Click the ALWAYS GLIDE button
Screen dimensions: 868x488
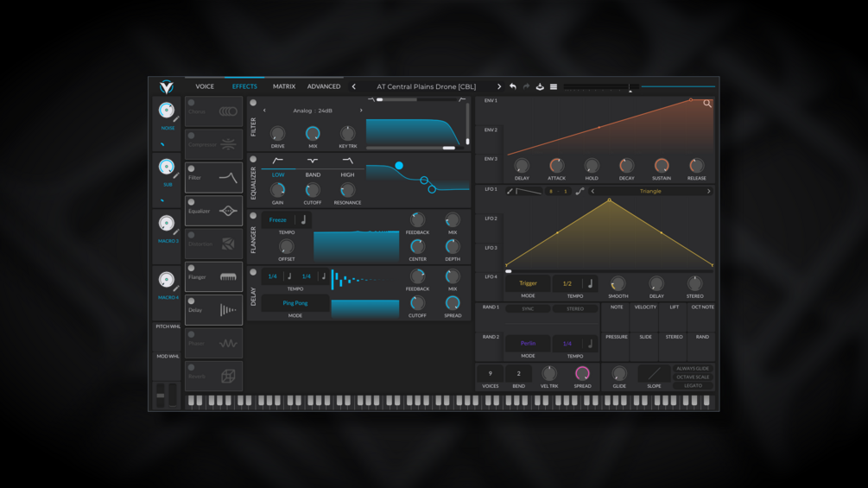[x=693, y=369]
